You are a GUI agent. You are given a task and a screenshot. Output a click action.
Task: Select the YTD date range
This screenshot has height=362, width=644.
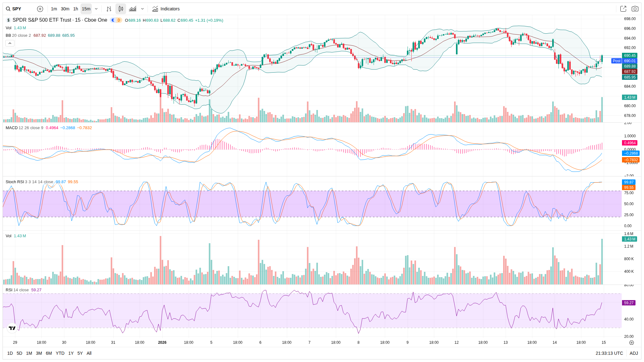60,353
